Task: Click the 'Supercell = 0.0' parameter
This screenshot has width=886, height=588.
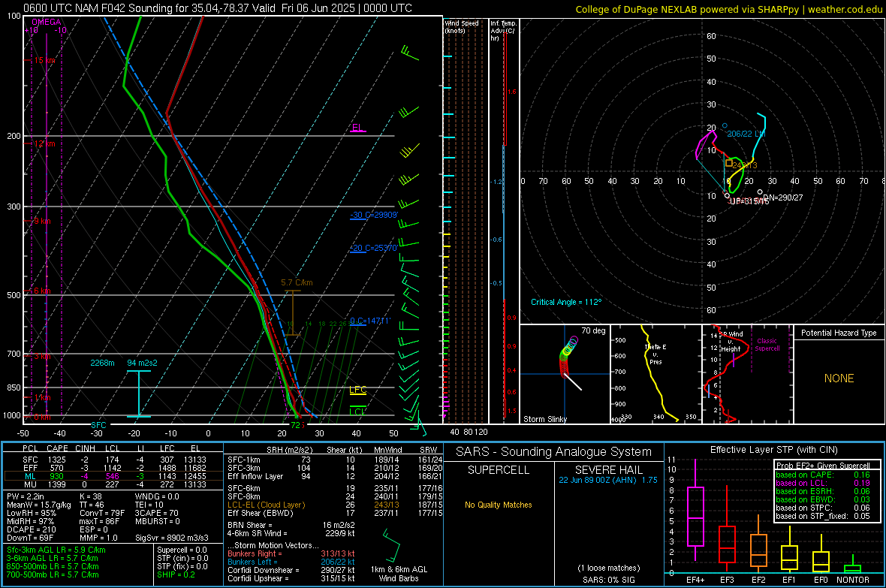Action: (182, 550)
